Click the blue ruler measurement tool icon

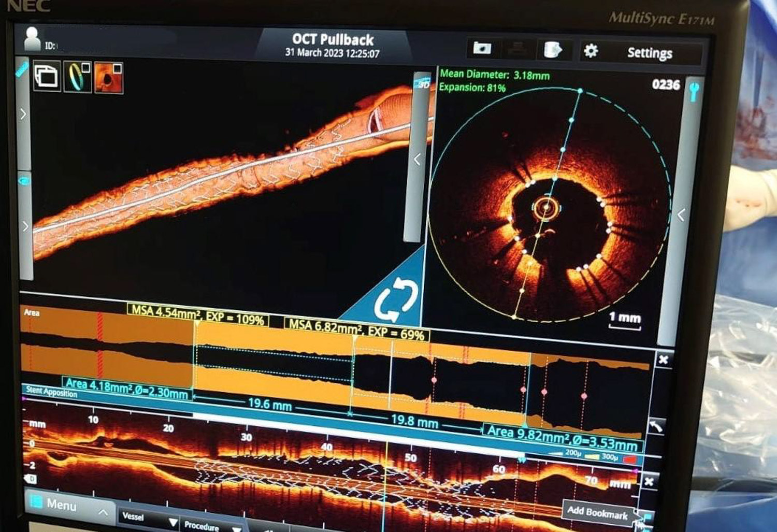(x=22, y=69)
